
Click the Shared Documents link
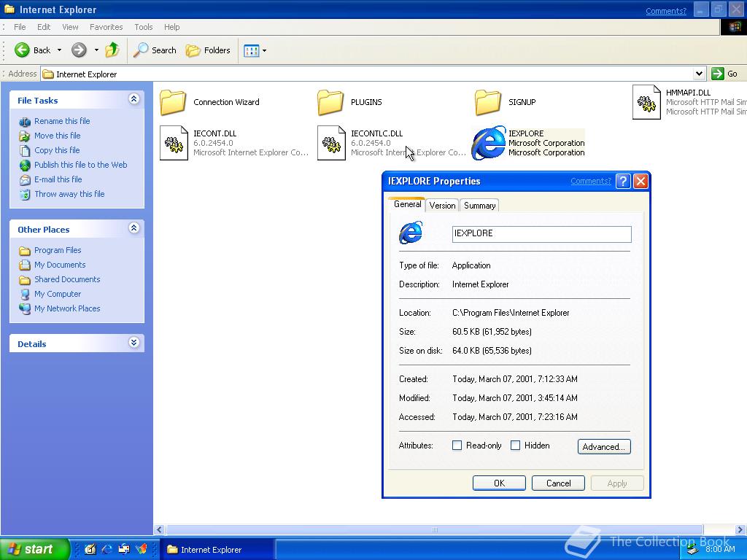coord(67,279)
